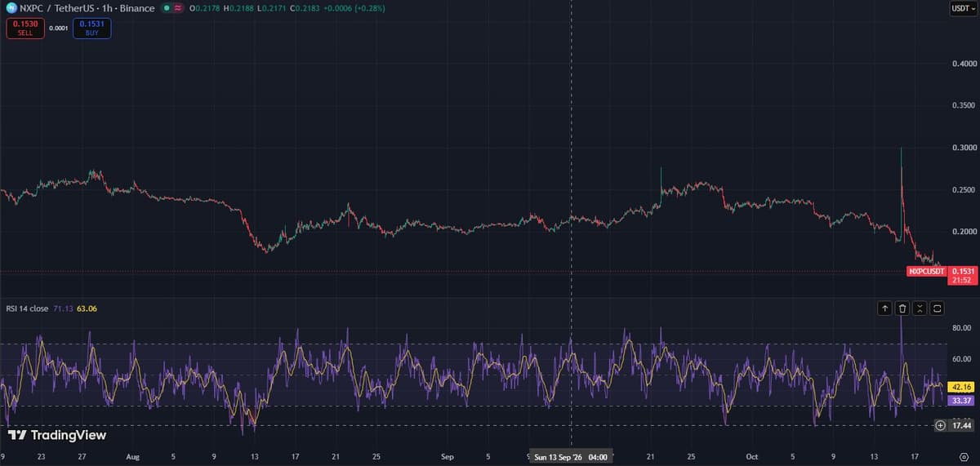Click the 0.1531 BUY button
The height and width of the screenshot is (466, 980).
pyautogui.click(x=91, y=29)
